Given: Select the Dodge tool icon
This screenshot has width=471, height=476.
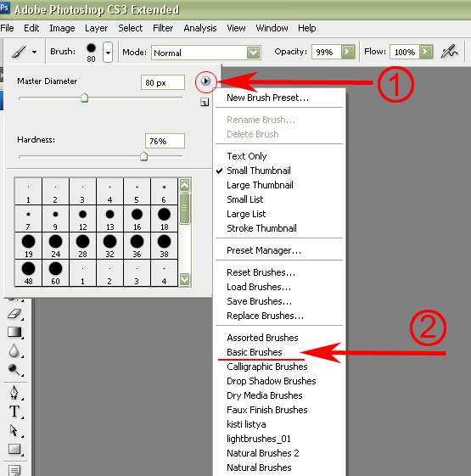Looking at the screenshot, I should click(x=14, y=369).
